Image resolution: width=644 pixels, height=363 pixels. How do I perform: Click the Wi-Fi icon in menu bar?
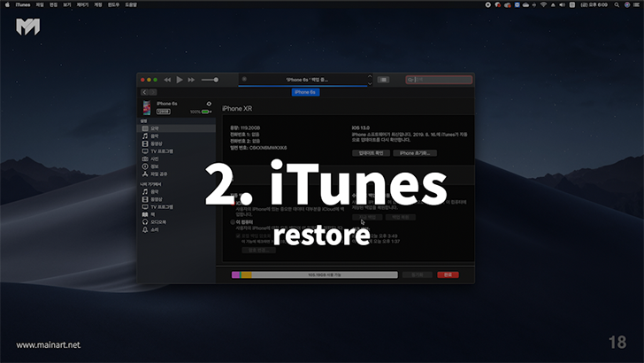[x=543, y=5]
